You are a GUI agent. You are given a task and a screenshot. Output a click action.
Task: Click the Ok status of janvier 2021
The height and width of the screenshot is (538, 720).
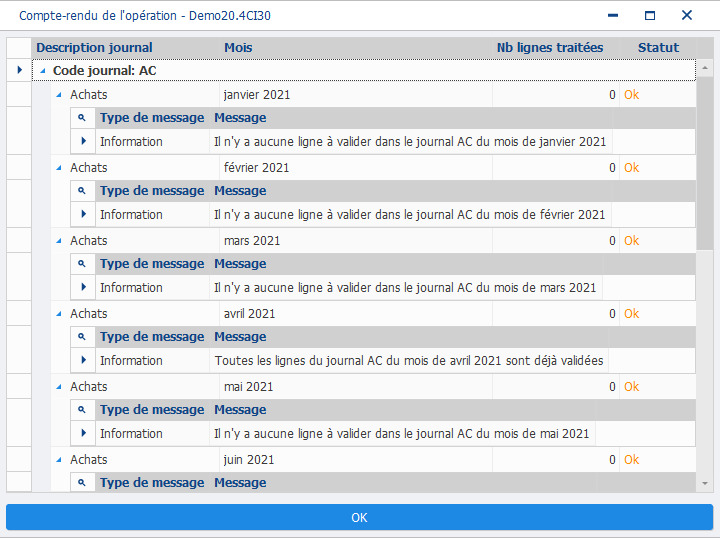point(631,95)
